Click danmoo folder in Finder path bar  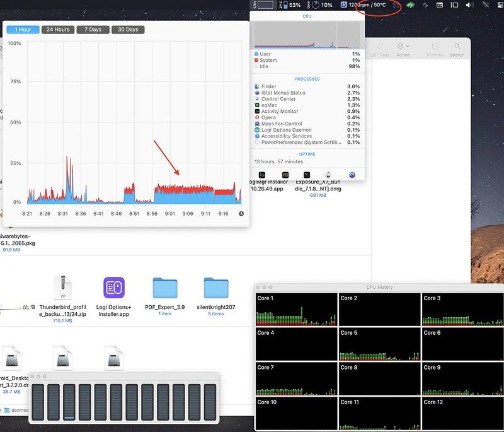click(x=16, y=410)
